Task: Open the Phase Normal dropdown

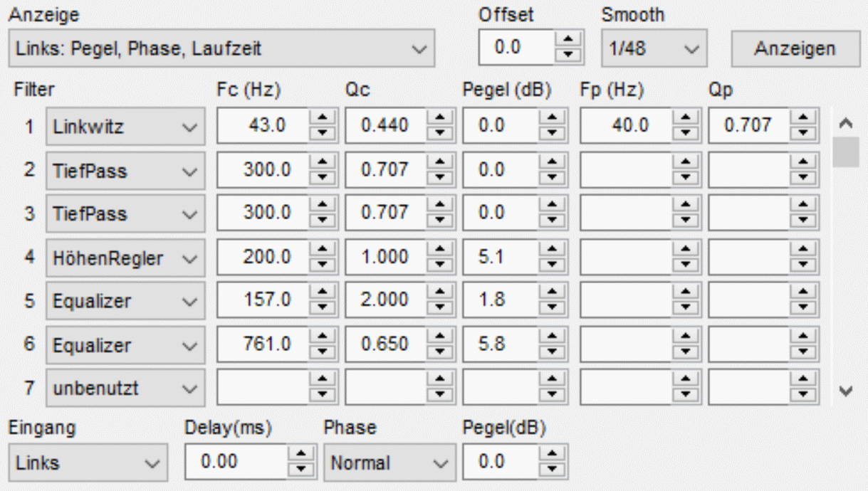Action: (x=389, y=463)
